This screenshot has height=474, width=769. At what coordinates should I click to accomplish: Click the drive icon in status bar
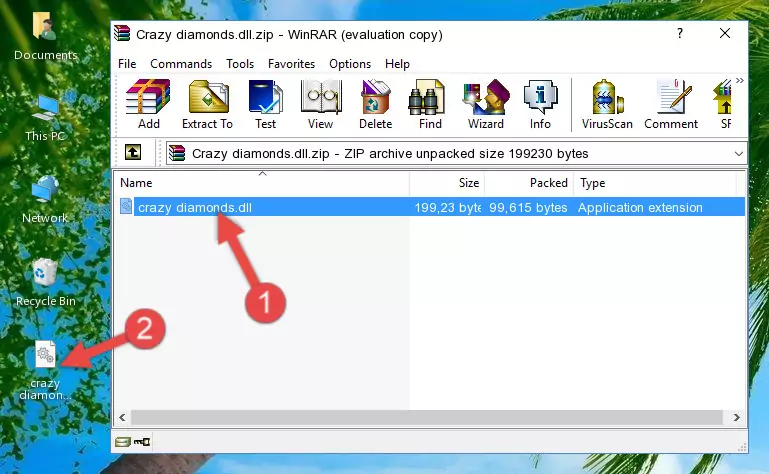123,442
